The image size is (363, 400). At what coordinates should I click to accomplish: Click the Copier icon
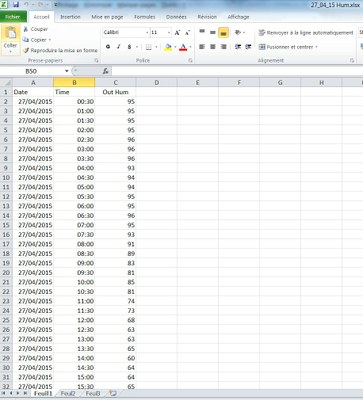click(26, 40)
